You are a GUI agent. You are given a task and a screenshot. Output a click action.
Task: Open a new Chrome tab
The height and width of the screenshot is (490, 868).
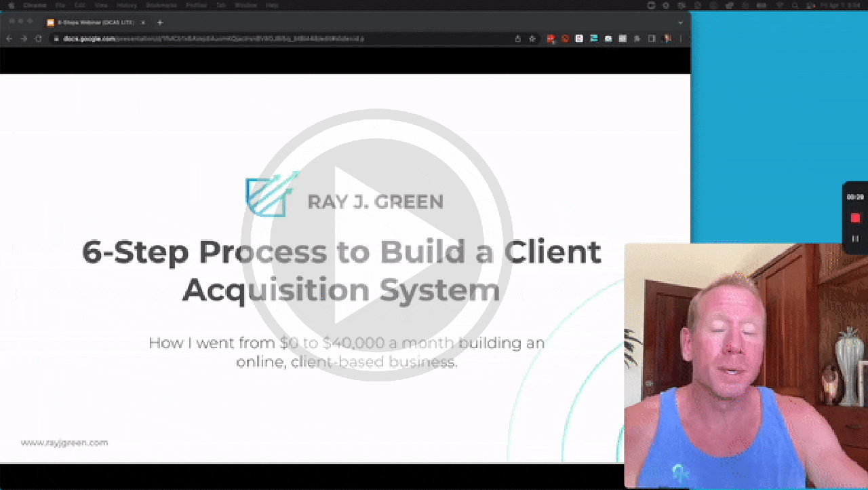[160, 22]
